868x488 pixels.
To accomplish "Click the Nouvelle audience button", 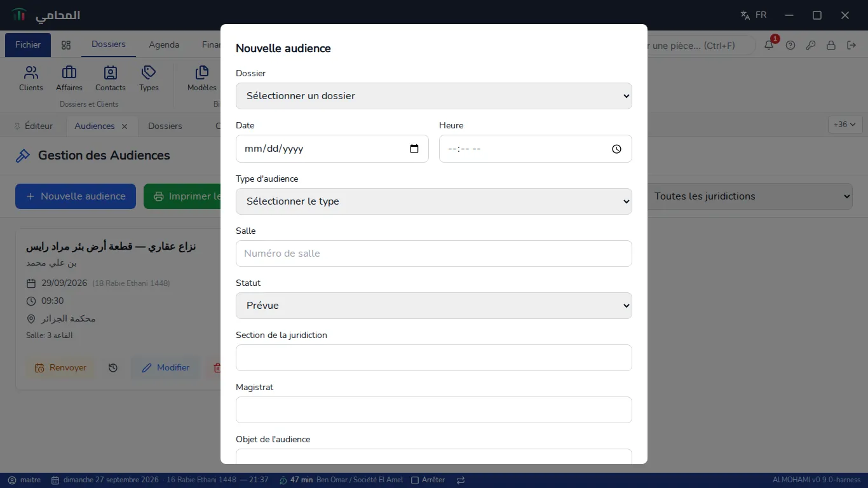I will click(x=76, y=196).
